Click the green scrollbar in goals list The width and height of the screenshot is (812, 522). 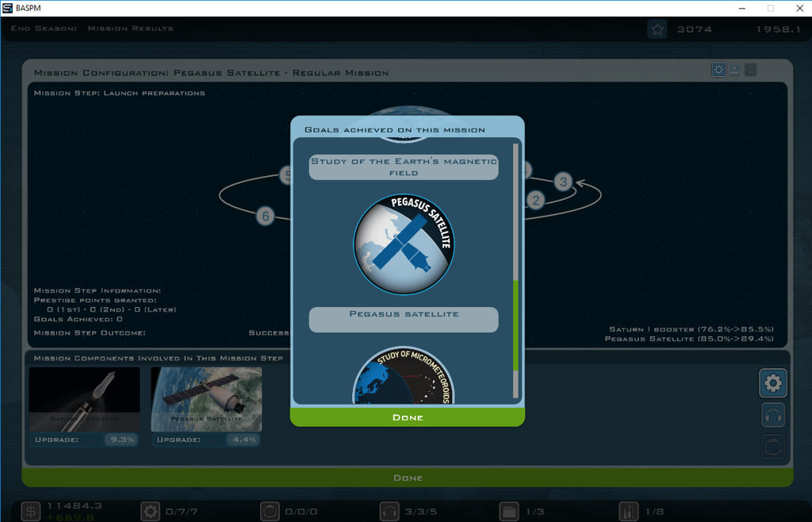tap(515, 325)
